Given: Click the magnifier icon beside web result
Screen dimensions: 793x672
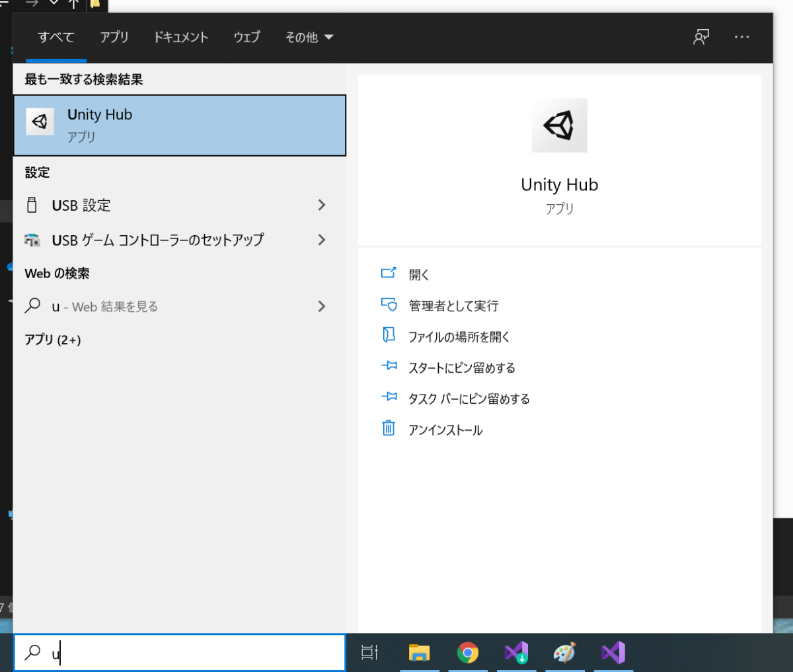Looking at the screenshot, I should coord(32,305).
